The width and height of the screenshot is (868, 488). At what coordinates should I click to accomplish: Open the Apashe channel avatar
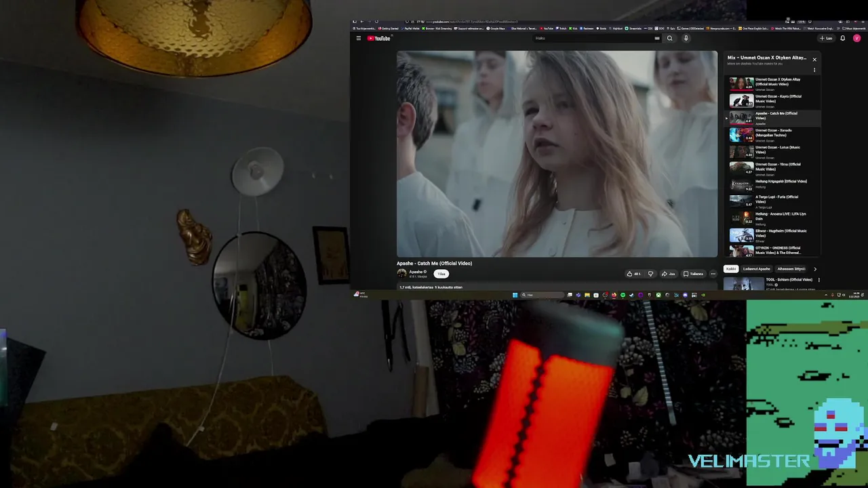[x=401, y=274]
